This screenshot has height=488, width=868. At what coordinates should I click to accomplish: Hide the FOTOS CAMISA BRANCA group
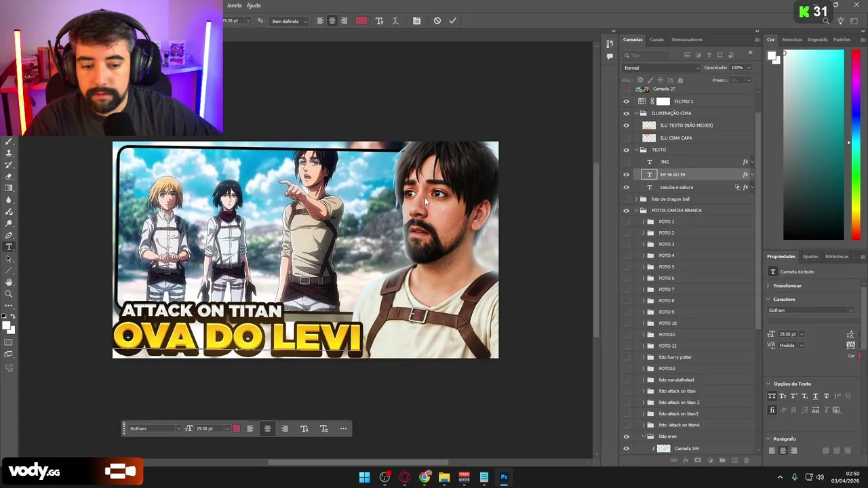[x=626, y=210]
